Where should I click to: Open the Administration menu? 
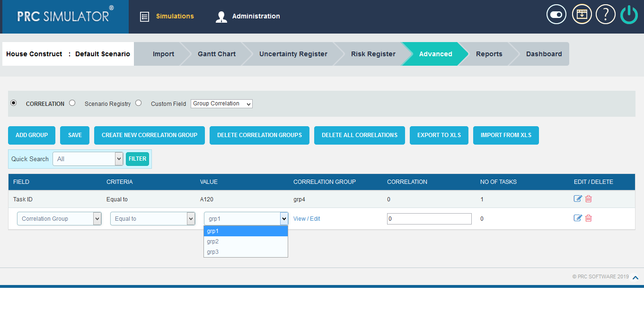pyautogui.click(x=256, y=16)
